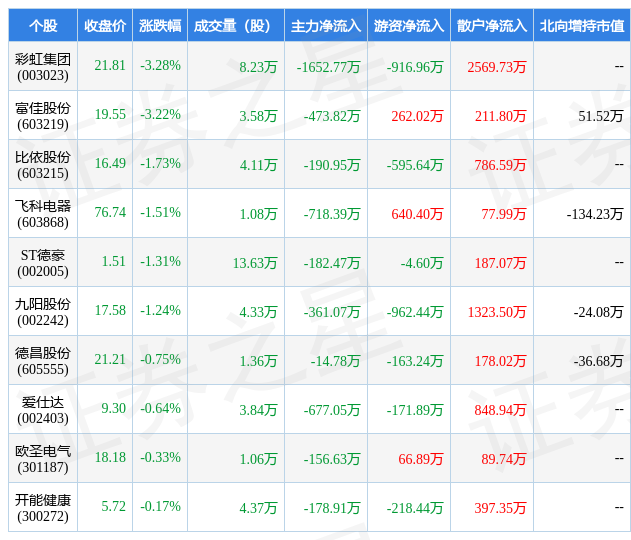Click hot money inflow -916.96万
This screenshot has width=631, height=540.
415,67
